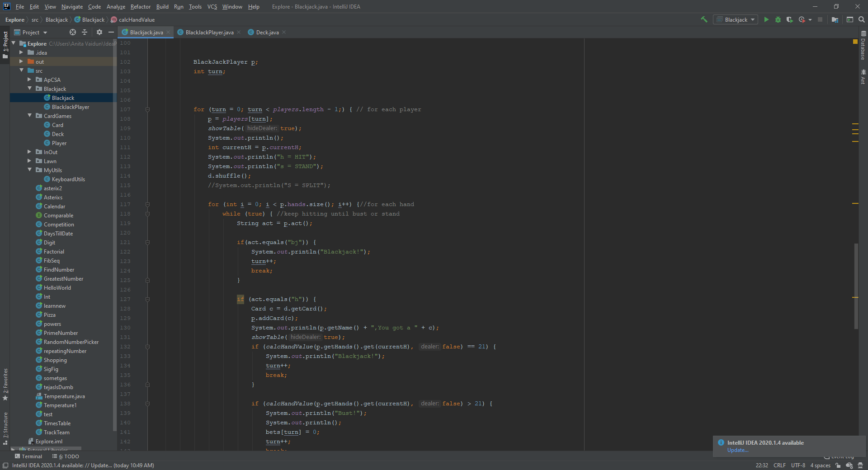Image resolution: width=868 pixels, height=470 pixels.
Task: Click the Collapse All icon in Project panel
Action: 85,32
